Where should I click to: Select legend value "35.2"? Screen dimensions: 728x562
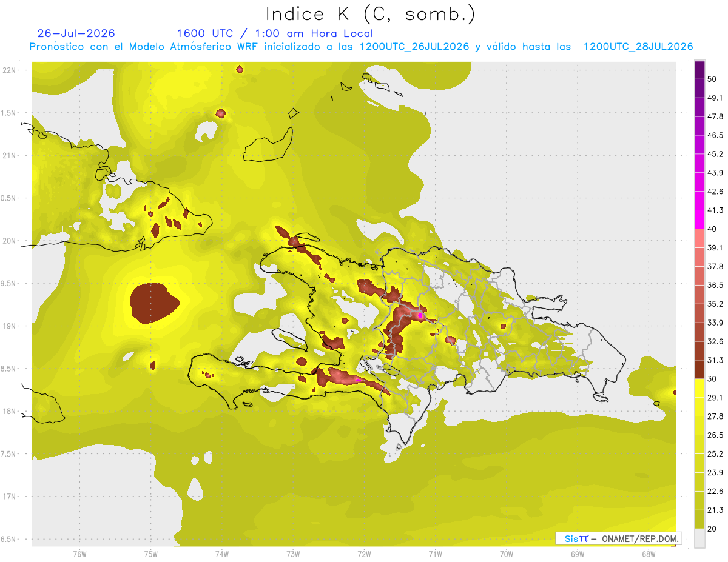tap(715, 304)
